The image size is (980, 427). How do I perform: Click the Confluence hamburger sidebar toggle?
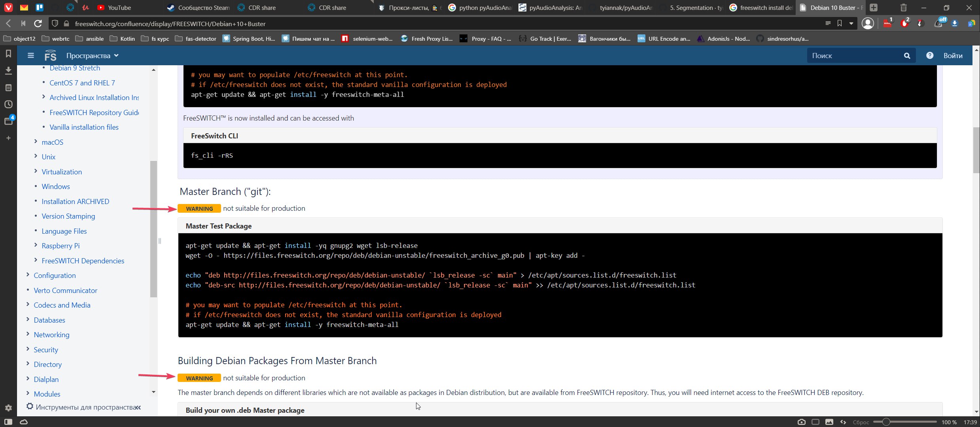click(31, 55)
